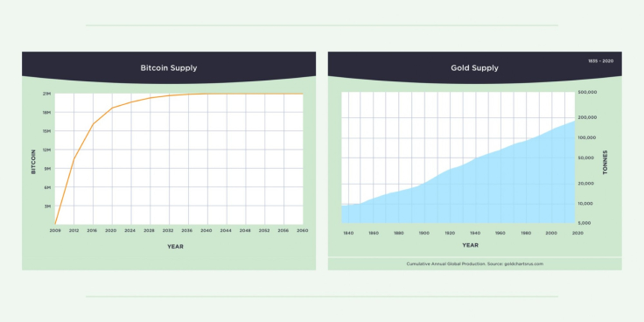Click the 21M label on Bitcoin axis
Viewport: 644px width, 322px height.
pyautogui.click(x=47, y=94)
